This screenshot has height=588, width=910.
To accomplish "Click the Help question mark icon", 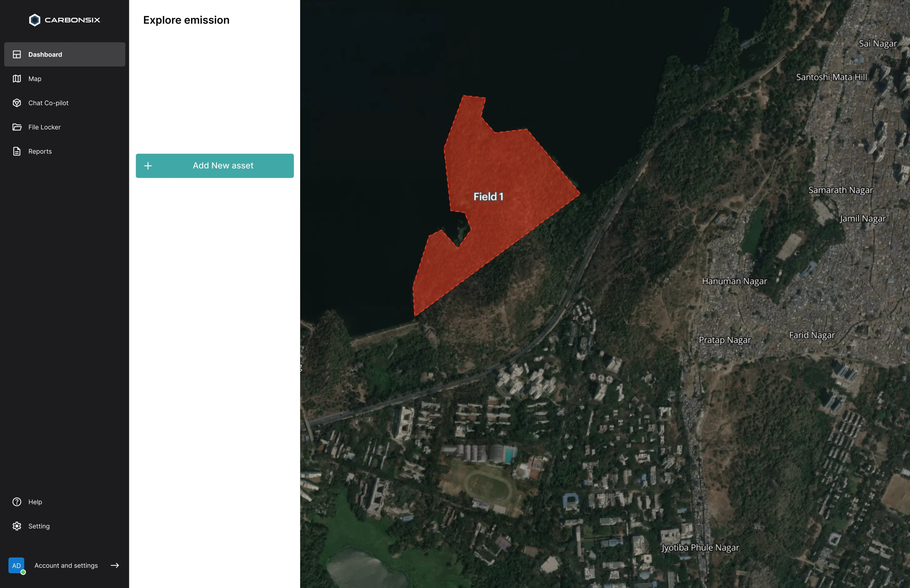I will point(17,502).
